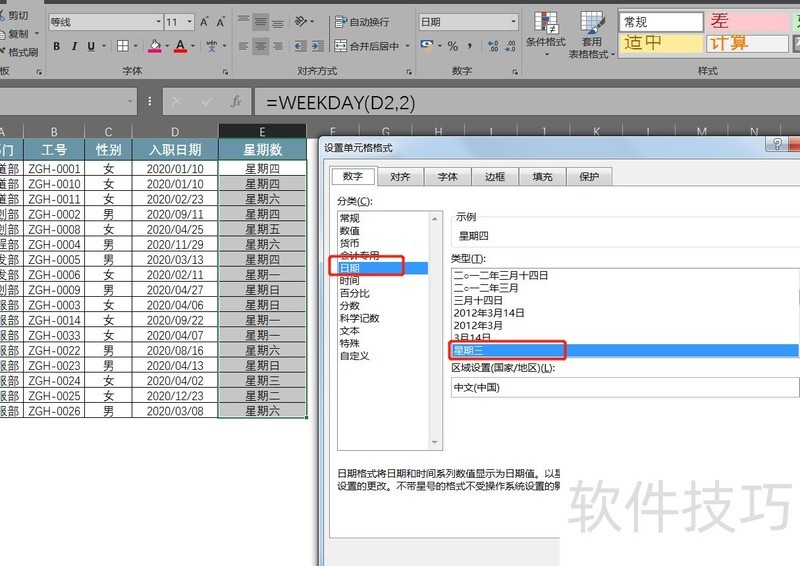Image resolution: width=800 pixels, height=566 pixels.
Task: Click 剪切 cut button
Action: coord(14,16)
